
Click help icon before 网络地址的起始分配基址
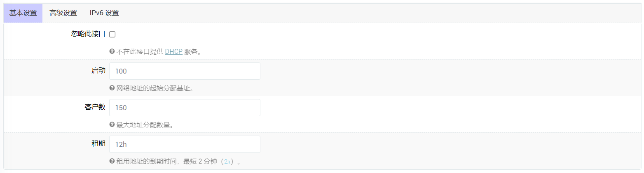point(112,88)
